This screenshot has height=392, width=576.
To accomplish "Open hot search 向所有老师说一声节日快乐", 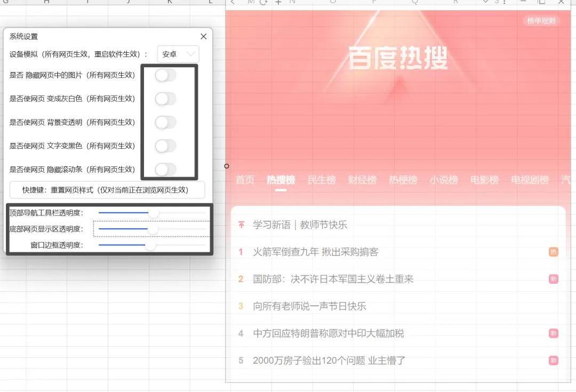I will [x=309, y=306].
